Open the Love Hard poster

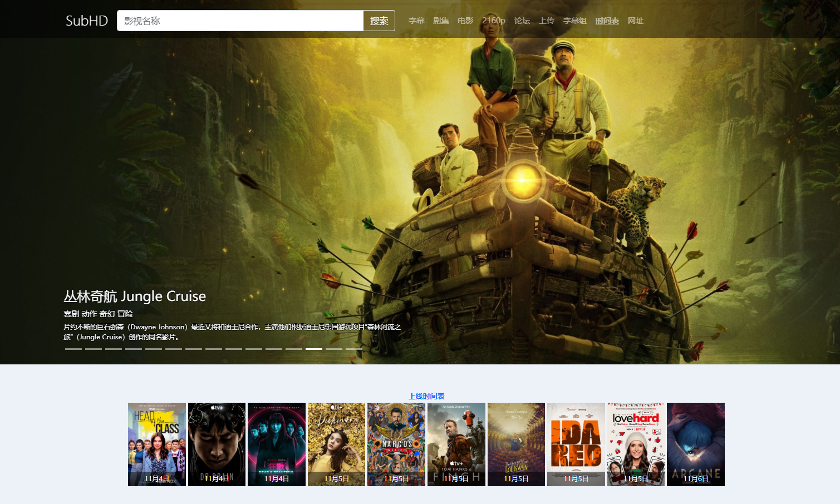coord(636,444)
